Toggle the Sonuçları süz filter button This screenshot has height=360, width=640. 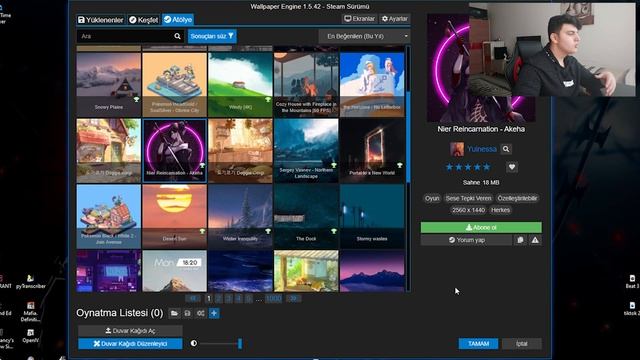212,36
